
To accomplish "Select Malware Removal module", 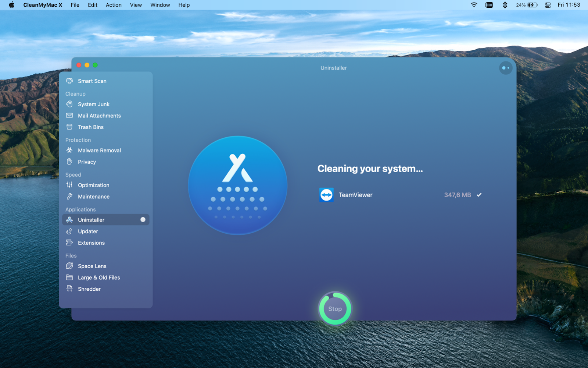I will (106, 150).
